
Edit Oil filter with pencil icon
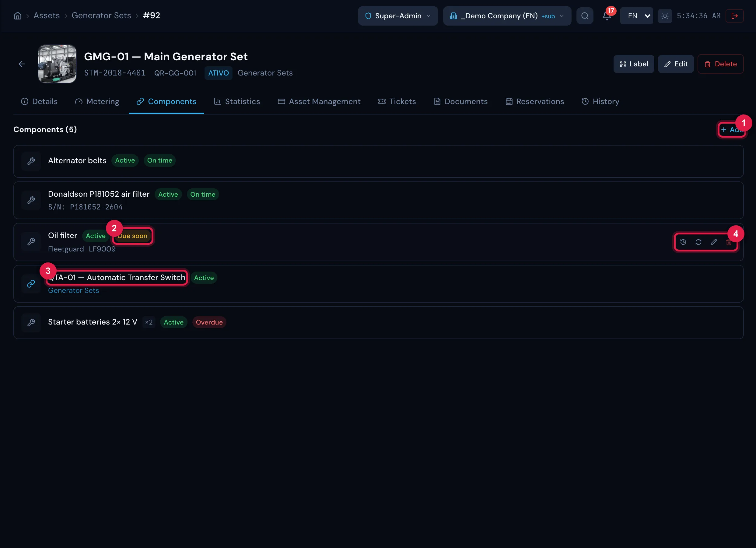pyautogui.click(x=714, y=242)
